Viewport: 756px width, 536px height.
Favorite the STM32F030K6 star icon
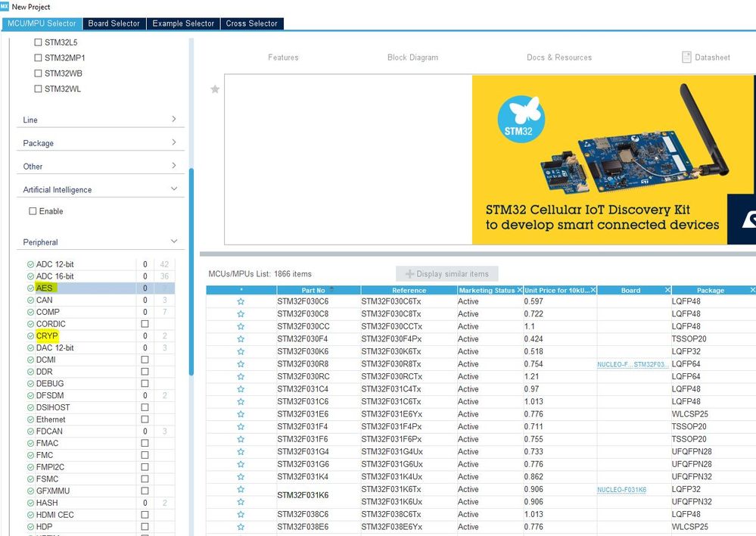tap(241, 352)
